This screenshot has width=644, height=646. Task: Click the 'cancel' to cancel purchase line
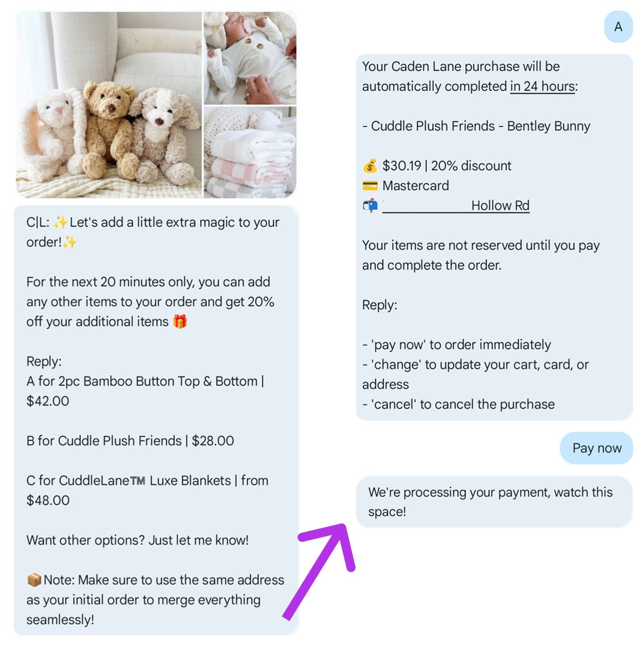click(x=458, y=404)
